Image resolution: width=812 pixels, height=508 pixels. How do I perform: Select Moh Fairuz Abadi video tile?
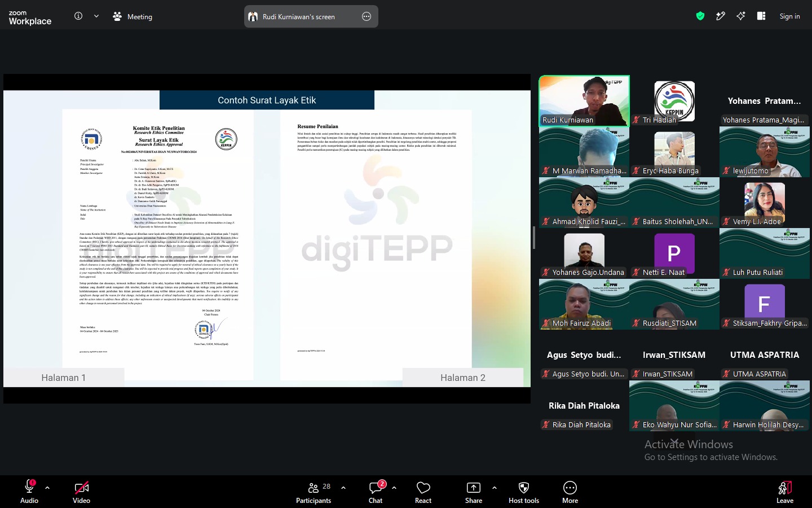coord(584,304)
